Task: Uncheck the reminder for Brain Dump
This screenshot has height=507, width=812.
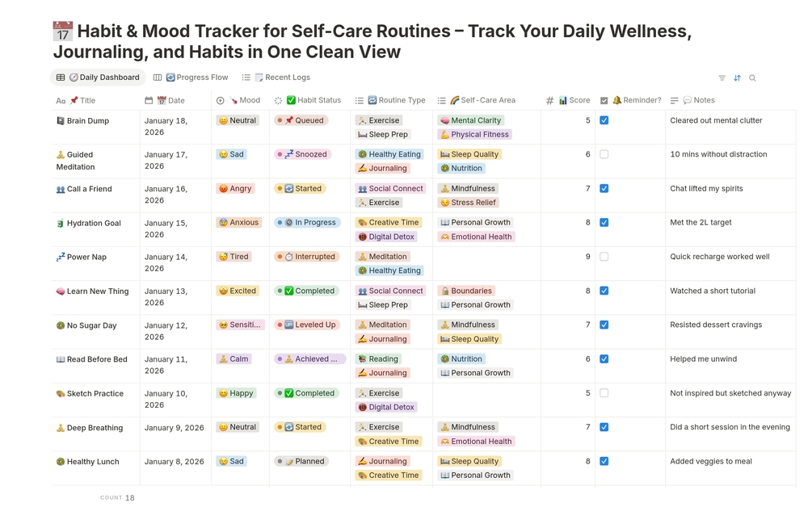Action: click(604, 120)
